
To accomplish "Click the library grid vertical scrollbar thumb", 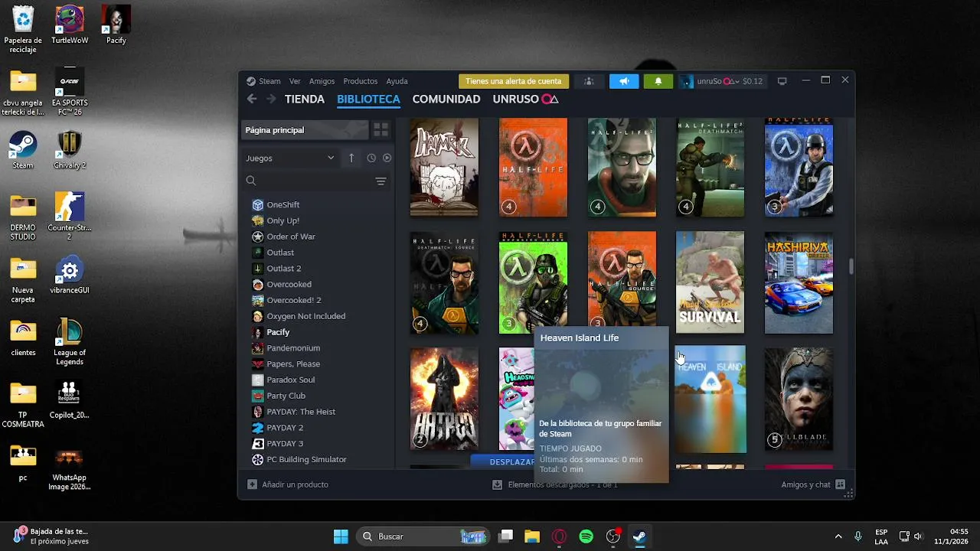I will click(x=850, y=266).
